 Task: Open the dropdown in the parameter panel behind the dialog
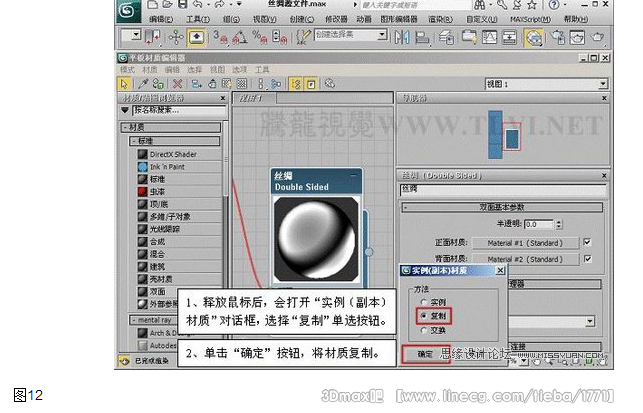[x=590, y=321]
